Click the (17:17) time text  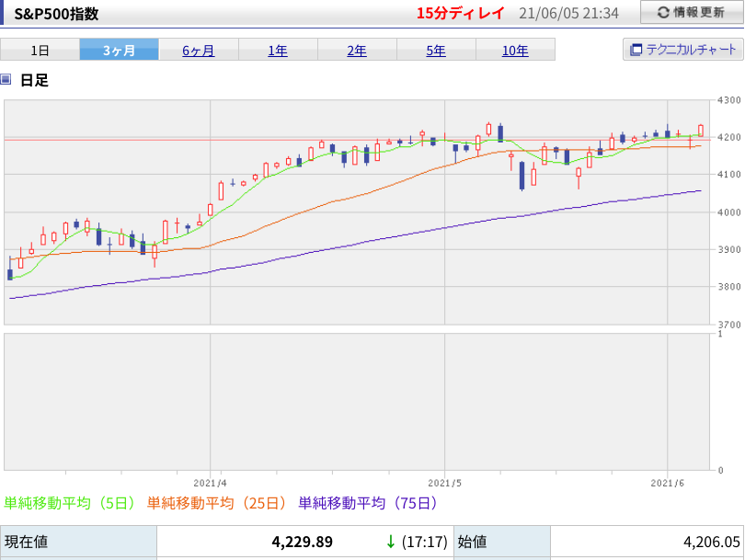click(x=424, y=542)
